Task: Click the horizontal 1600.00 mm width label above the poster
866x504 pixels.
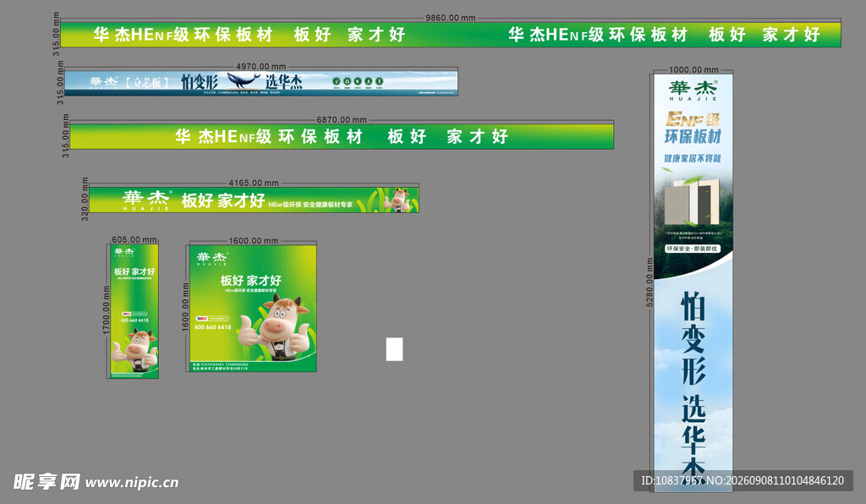Action: point(254,241)
